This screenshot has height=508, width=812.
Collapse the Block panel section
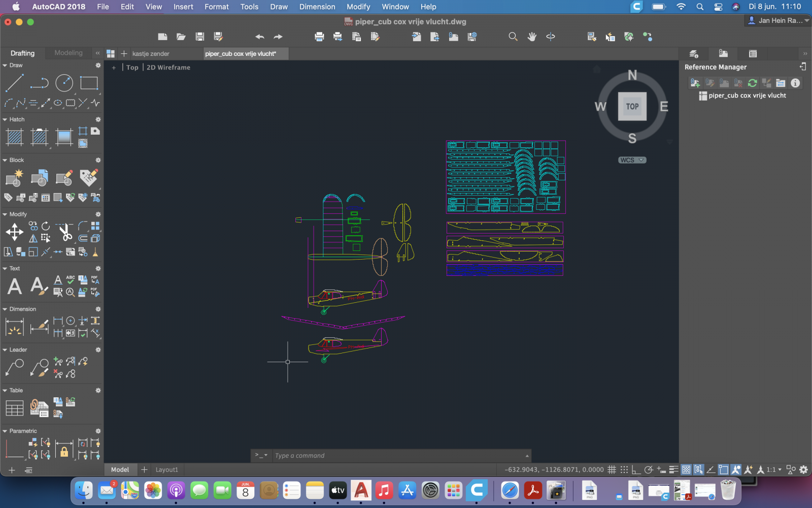[x=5, y=160]
